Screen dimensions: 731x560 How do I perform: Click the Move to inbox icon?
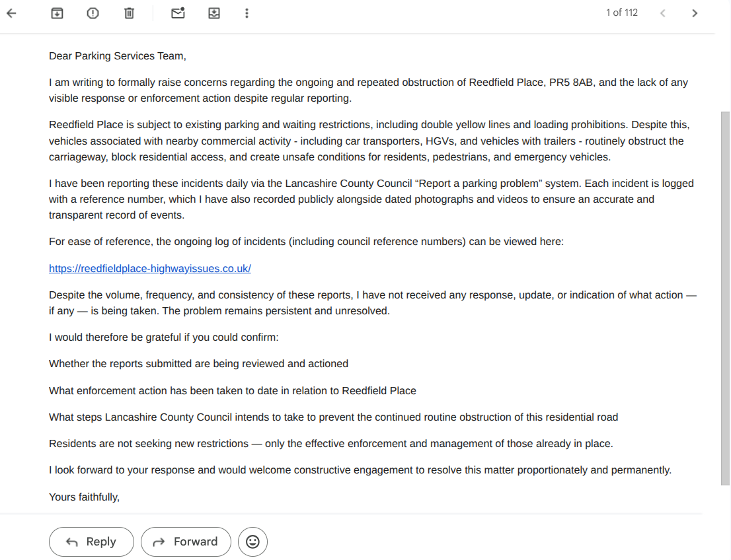click(214, 13)
